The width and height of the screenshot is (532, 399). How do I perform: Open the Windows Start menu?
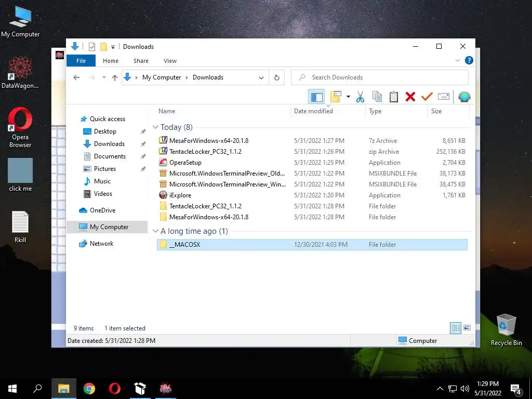[x=12, y=389]
